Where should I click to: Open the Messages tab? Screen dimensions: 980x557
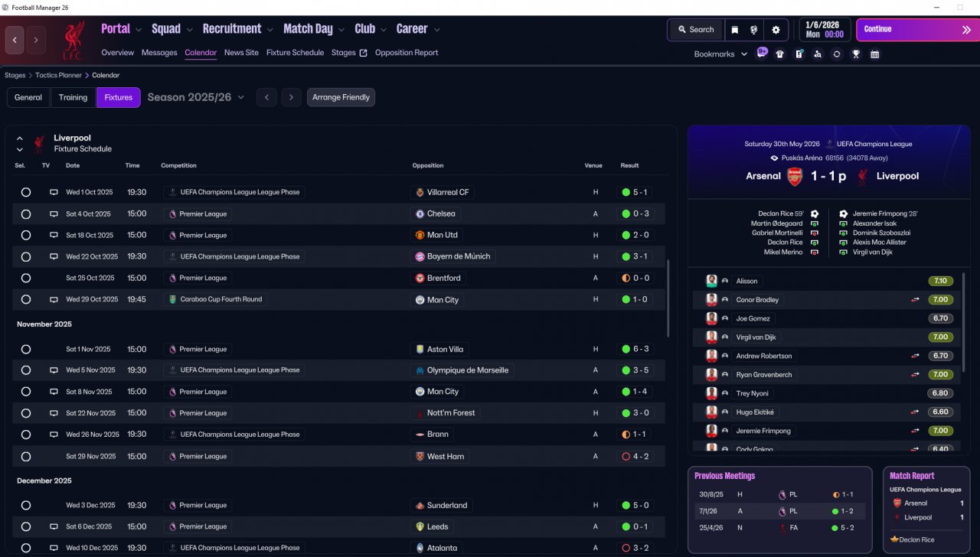159,53
